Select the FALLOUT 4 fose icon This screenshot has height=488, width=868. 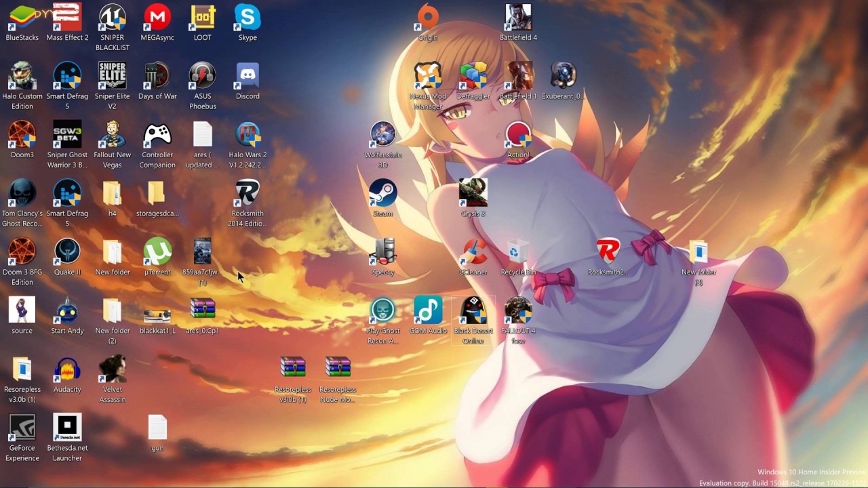tap(518, 310)
